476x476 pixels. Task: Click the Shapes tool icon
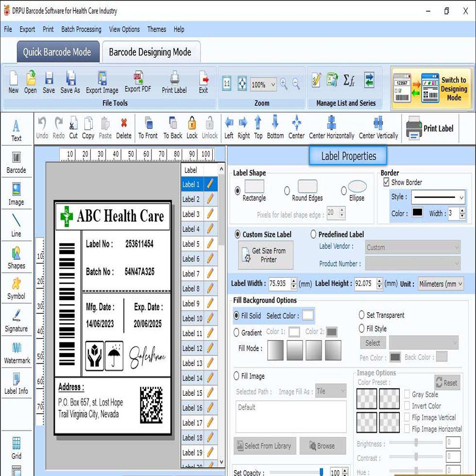[16, 257]
